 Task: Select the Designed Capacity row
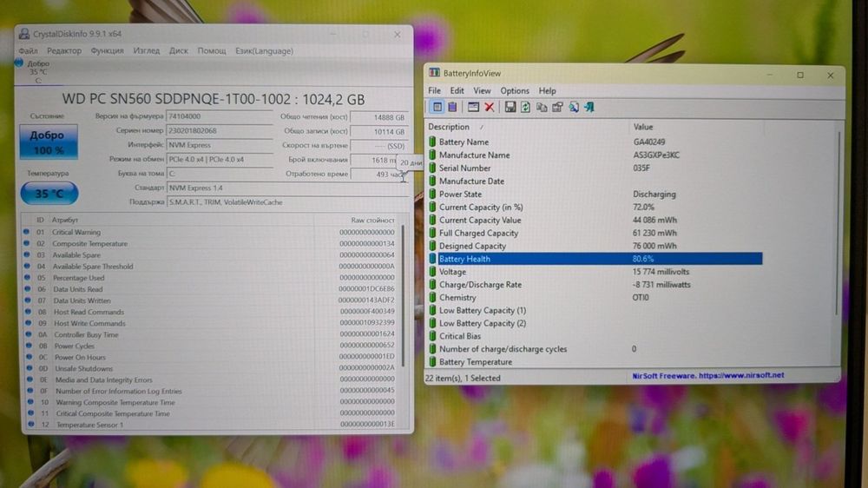click(595, 246)
